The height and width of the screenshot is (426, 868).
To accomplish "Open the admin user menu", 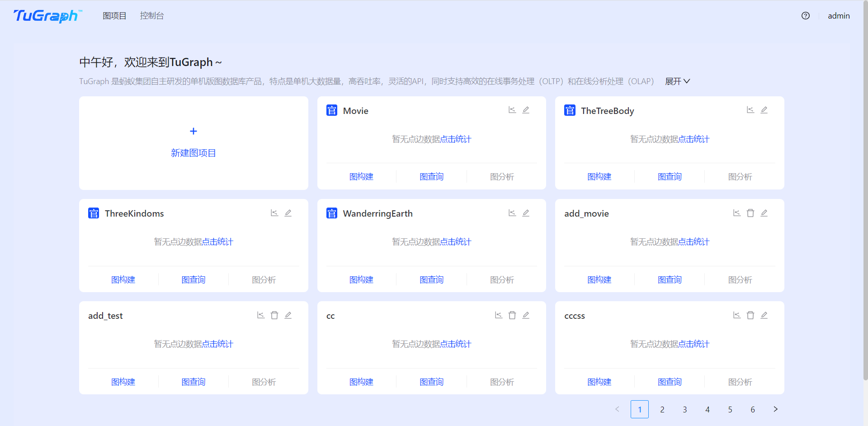I will pyautogui.click(x=839, y=16).
